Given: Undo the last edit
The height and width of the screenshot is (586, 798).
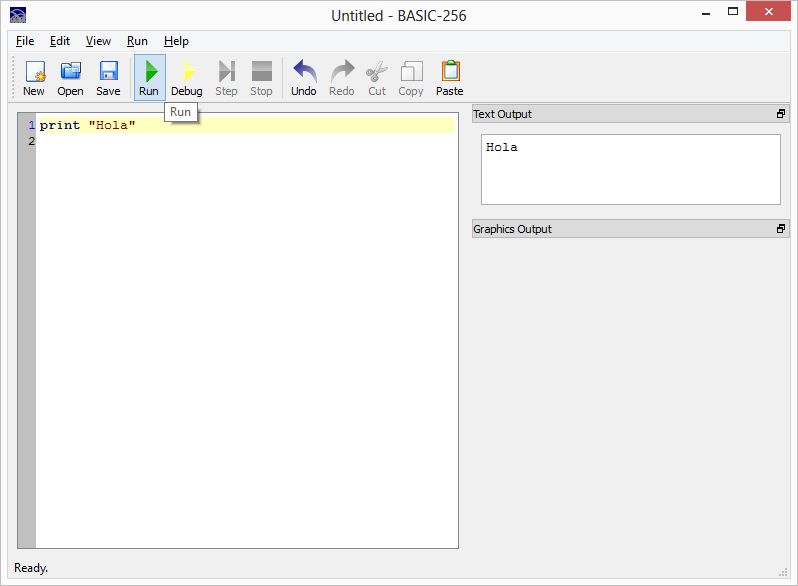Looking at the screenshot, I should [x=304, y=77].
